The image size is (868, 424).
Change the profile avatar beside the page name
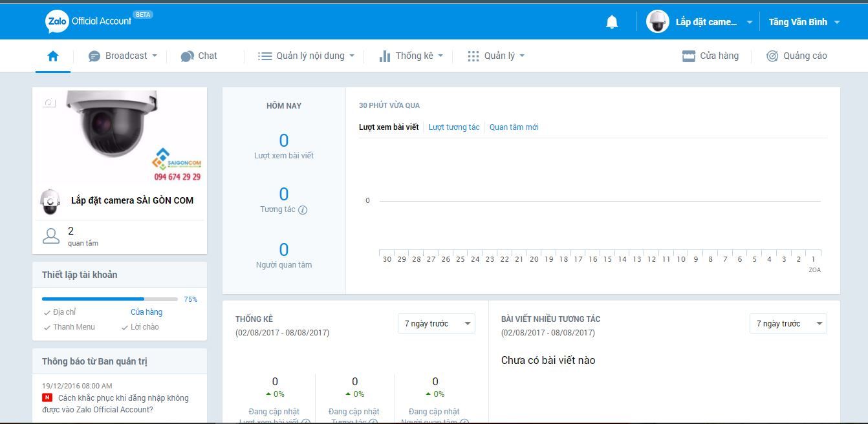pos(50,202)
